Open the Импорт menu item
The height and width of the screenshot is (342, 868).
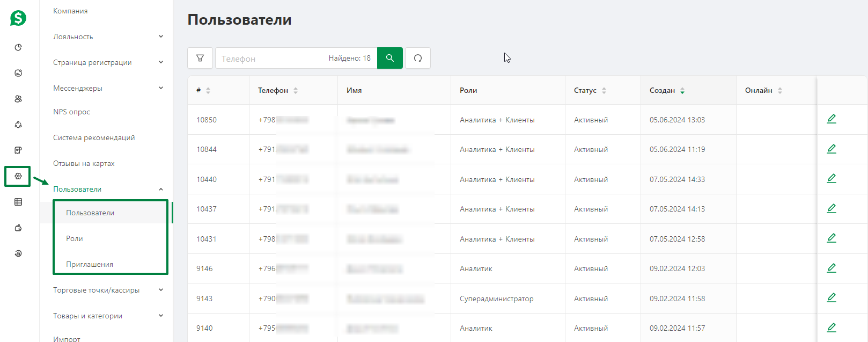pos(67,339)
